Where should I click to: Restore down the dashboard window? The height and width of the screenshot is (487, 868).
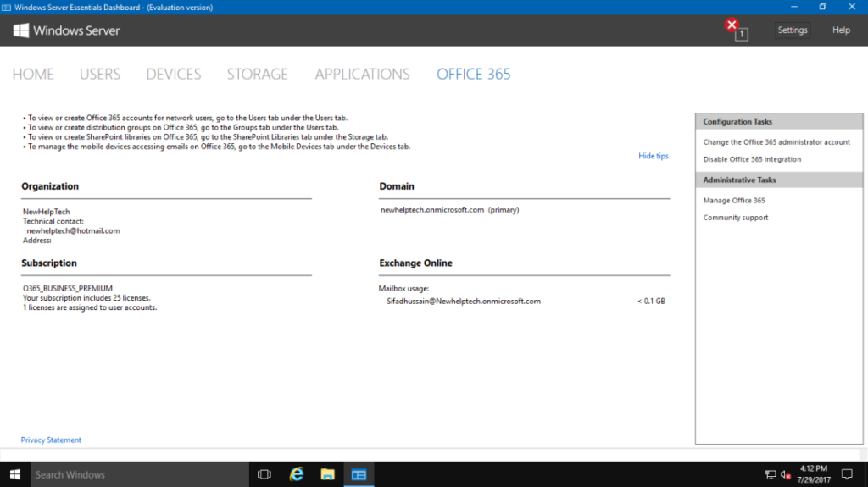(x=822, y=7)
